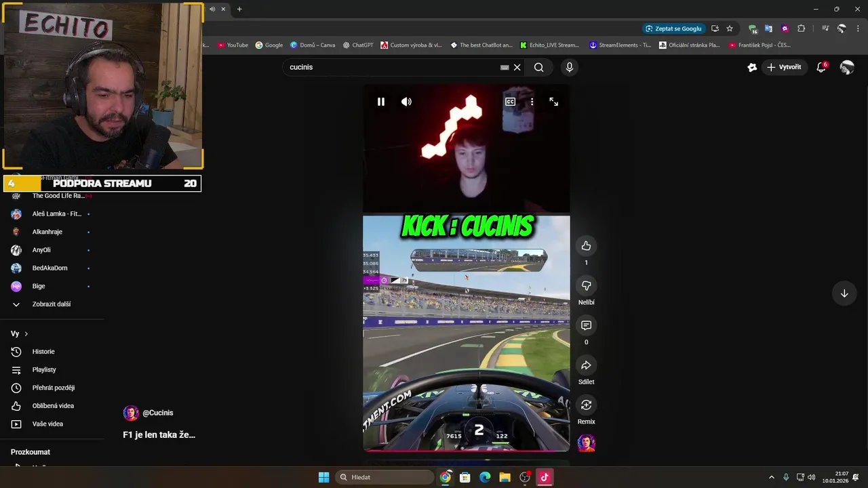Open Chrome media controls icon

click(x=825, y=28)
